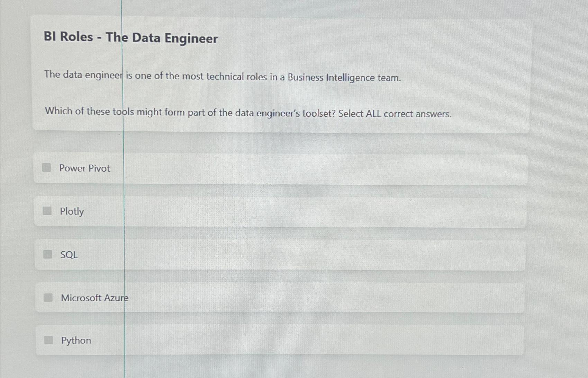Click the SQL label text

pos(68,255)
